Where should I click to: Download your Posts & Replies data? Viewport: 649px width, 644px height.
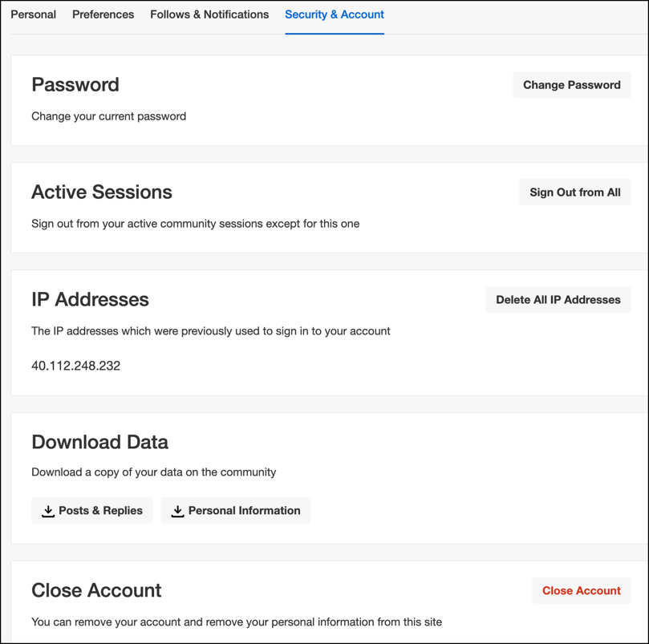tap(91, 510)
